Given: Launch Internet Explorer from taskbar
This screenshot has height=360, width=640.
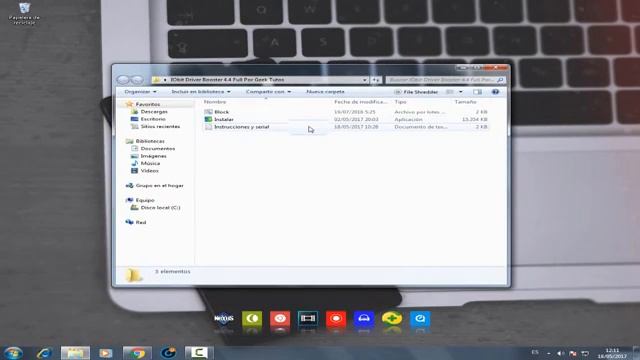Looking at the screenshot, I should click(x=44, y=353).
